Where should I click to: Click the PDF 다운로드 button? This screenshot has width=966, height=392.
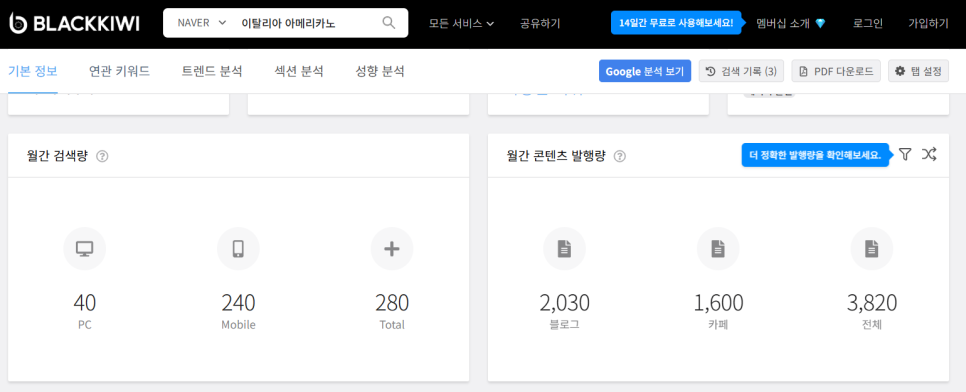836,71
